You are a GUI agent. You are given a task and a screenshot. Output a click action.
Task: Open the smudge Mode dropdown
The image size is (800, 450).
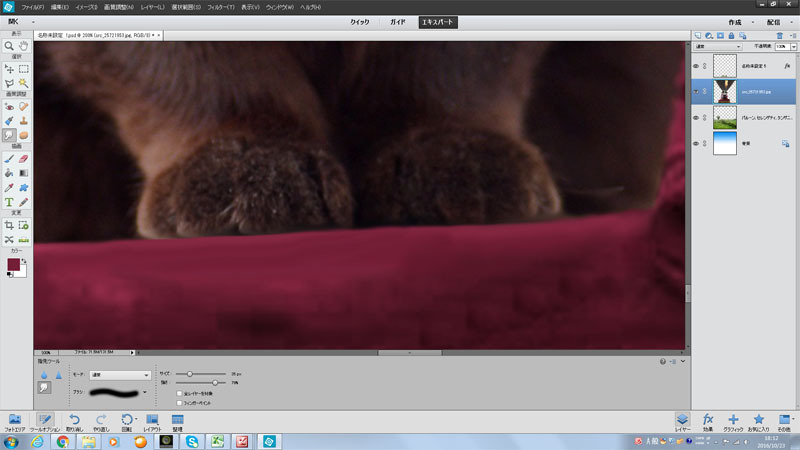coord(120,375)
